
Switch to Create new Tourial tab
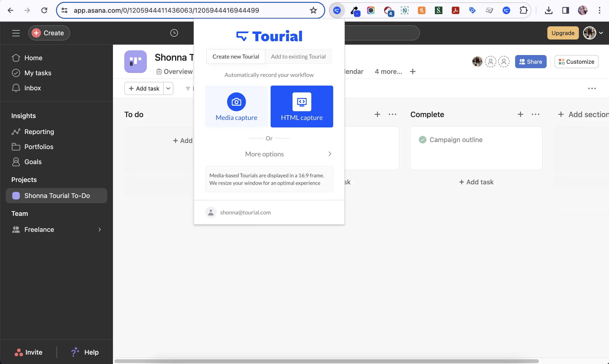point(236,56)
